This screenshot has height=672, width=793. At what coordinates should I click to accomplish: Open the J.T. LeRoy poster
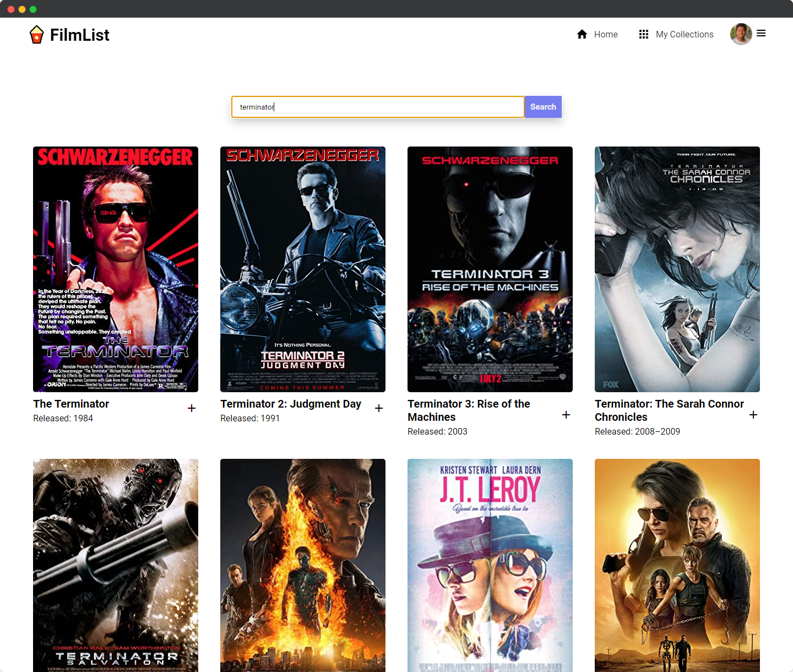point(490,565)
